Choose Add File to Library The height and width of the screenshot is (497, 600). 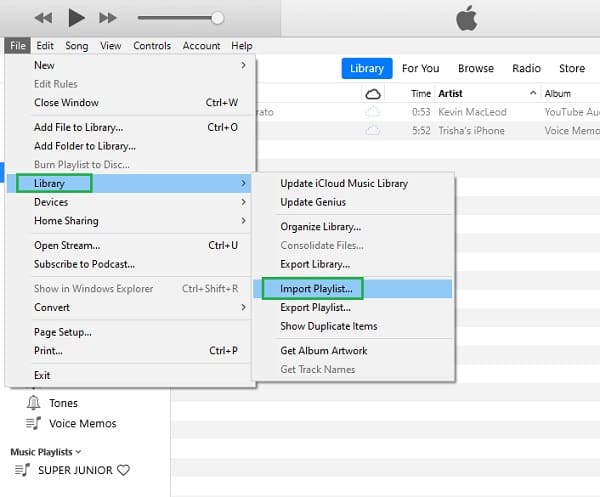tap(130, 127)
